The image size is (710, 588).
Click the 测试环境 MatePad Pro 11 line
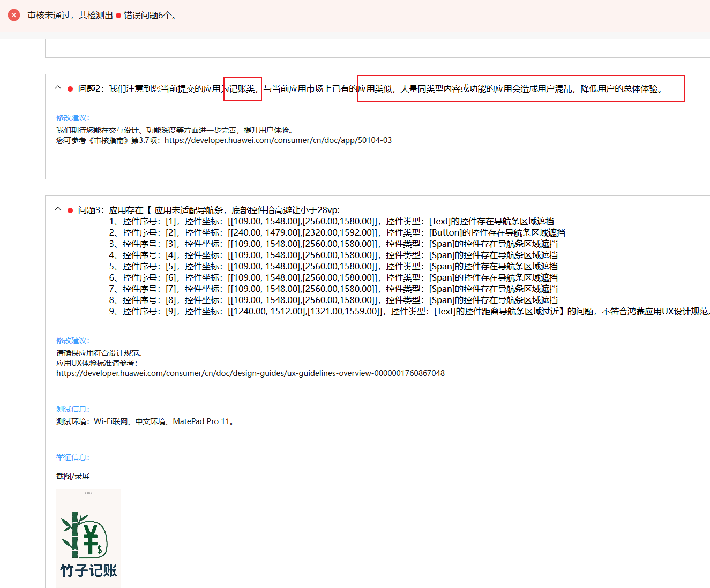pos(146,421)
